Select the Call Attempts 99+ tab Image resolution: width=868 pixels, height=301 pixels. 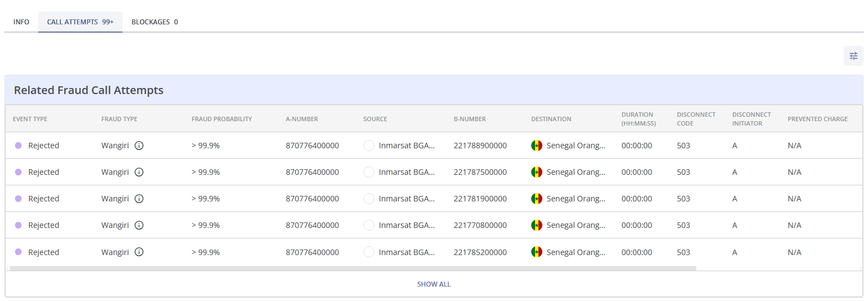tap(80, 22)
